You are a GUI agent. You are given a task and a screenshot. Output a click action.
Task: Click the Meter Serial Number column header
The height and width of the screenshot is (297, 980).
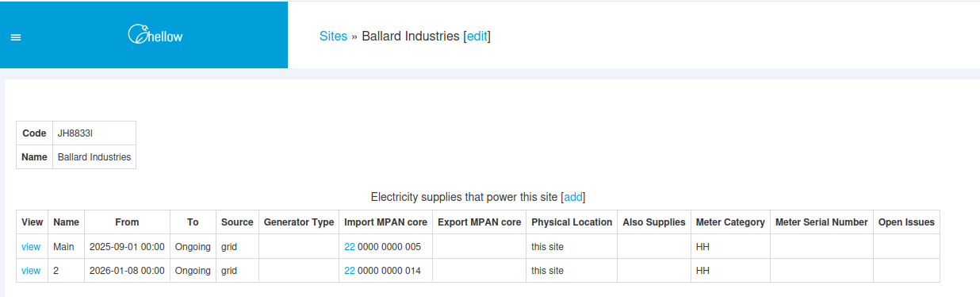pos(821,222)
